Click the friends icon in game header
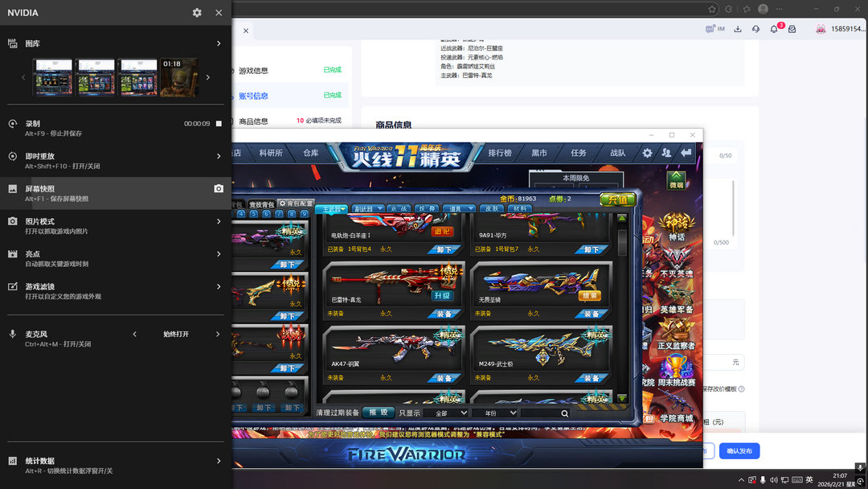The height and width of the screenshot is (489, 868). tap(666, 153)
